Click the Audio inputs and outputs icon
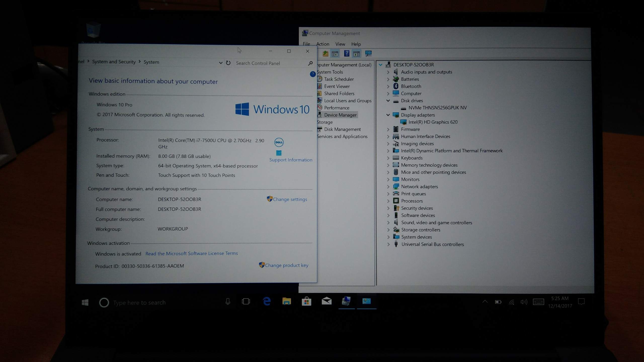The height and width of the screenshot is (362, 644). click(x=396, y=72)
